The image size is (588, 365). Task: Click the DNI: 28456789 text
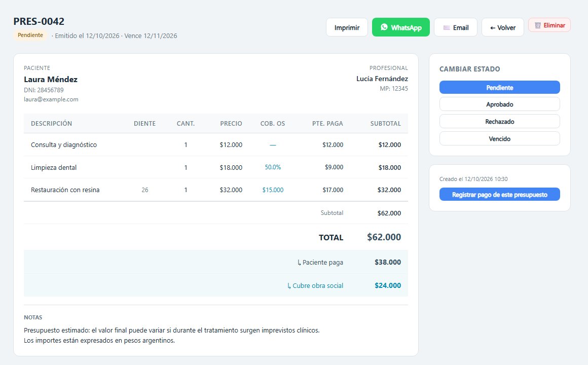click(x=44, y=90)
